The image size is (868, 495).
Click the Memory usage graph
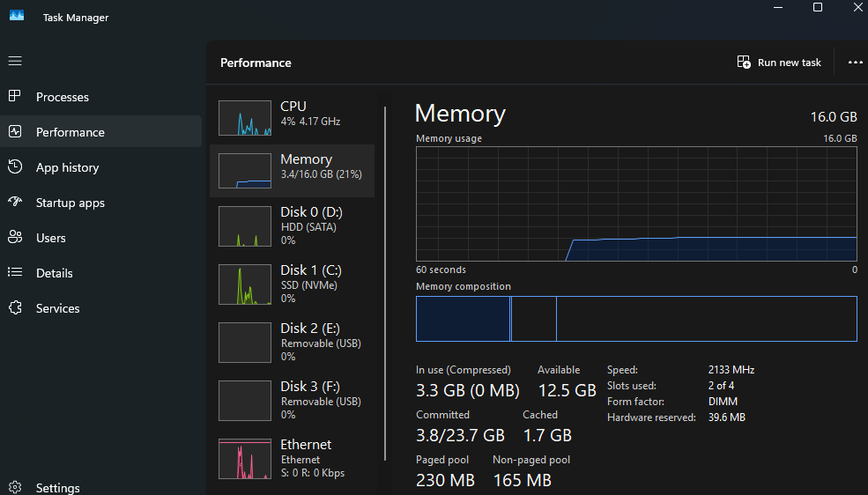pyautogui.click(x=636, y=203)
